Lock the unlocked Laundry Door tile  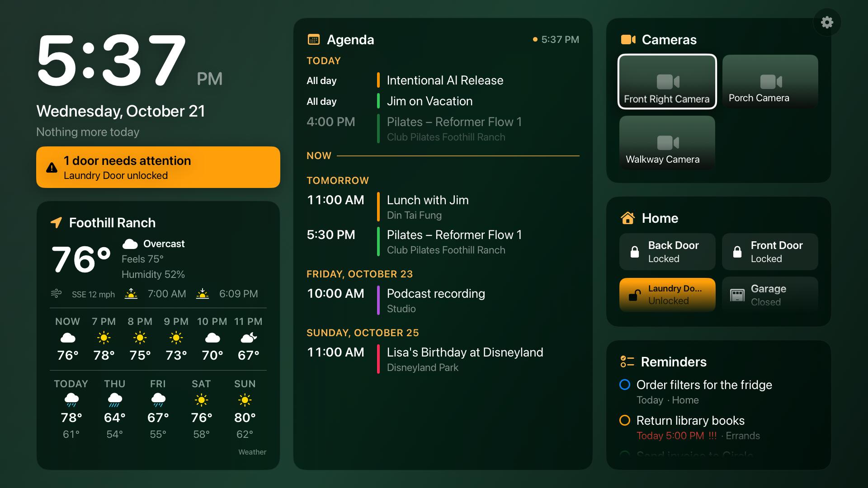pos(667,295)
